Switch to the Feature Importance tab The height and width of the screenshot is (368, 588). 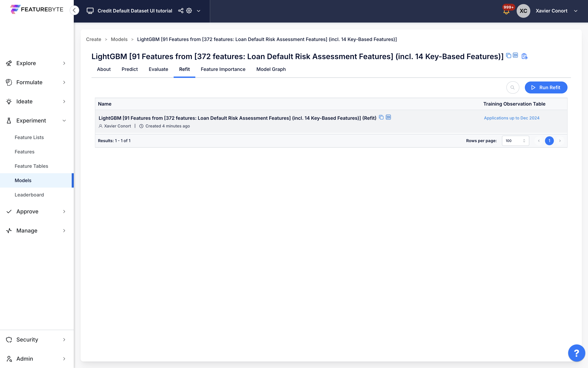click(223, 69)
